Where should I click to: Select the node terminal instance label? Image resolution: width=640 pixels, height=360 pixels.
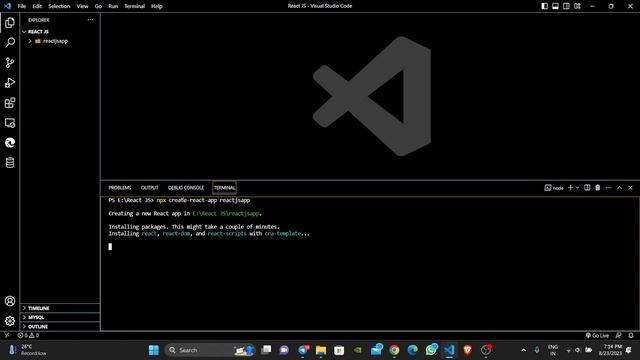[554, 188]
